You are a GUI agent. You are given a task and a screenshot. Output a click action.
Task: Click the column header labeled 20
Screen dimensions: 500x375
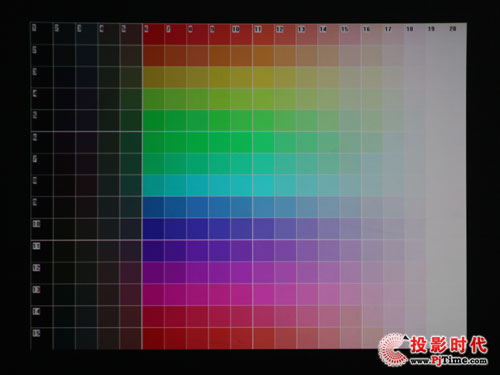click(x=452, y=29)
